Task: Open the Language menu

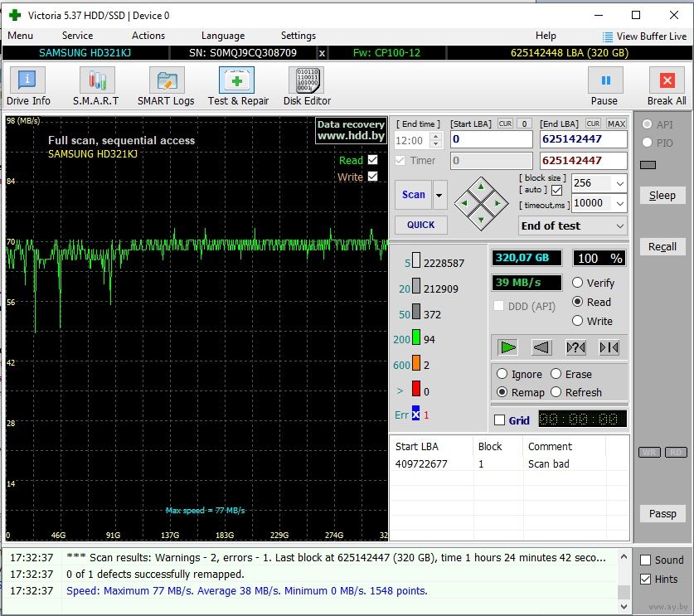Action: coord(222,36)
